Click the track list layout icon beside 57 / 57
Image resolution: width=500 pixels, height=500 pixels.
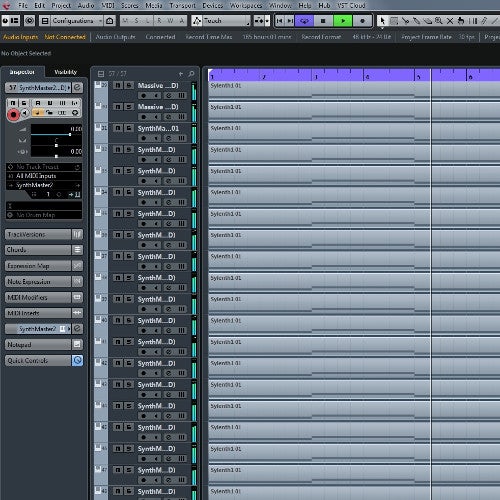(101, 74)
